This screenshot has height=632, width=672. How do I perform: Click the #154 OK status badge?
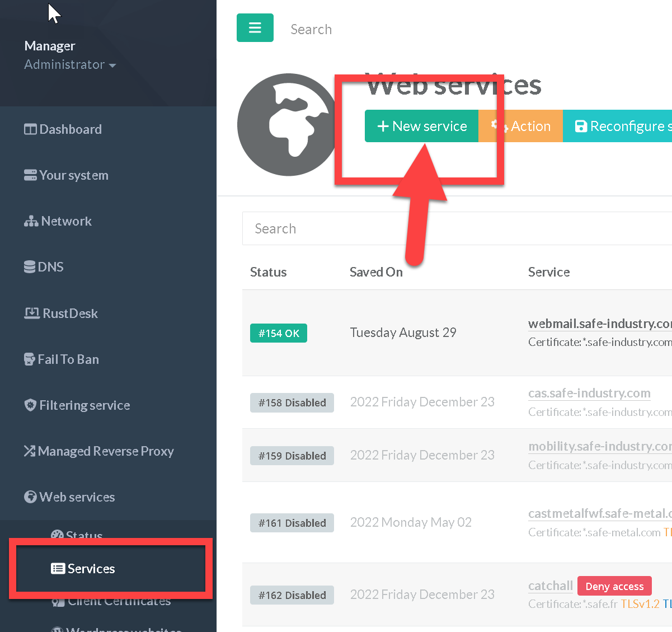[x=279, y=334]
